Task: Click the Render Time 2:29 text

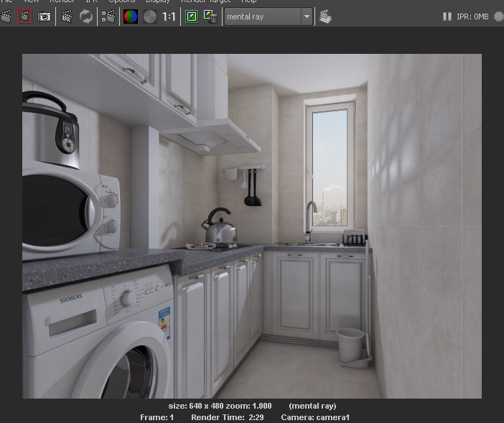Action: coord(228,417)
